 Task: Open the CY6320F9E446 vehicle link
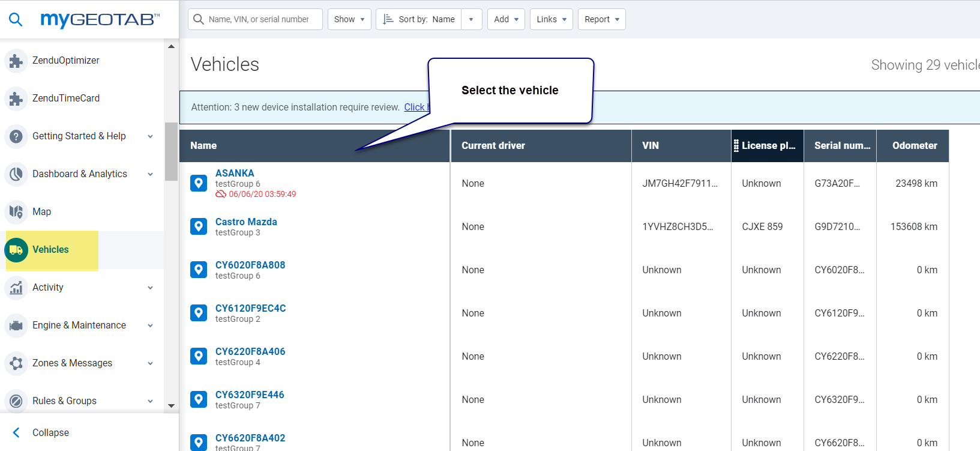tap(250, 395)
